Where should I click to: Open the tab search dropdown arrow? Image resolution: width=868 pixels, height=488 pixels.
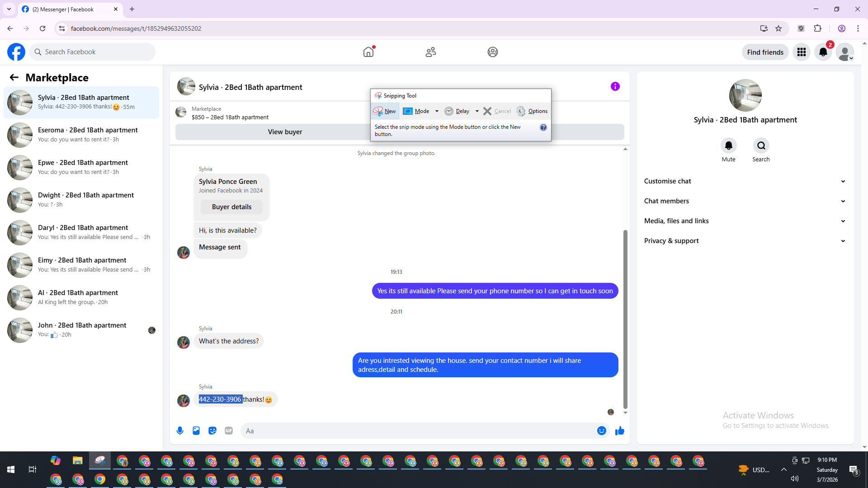(x=9, y=9)
